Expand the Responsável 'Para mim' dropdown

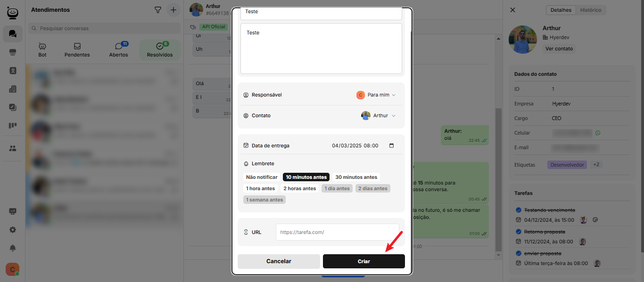pos(376,95)
